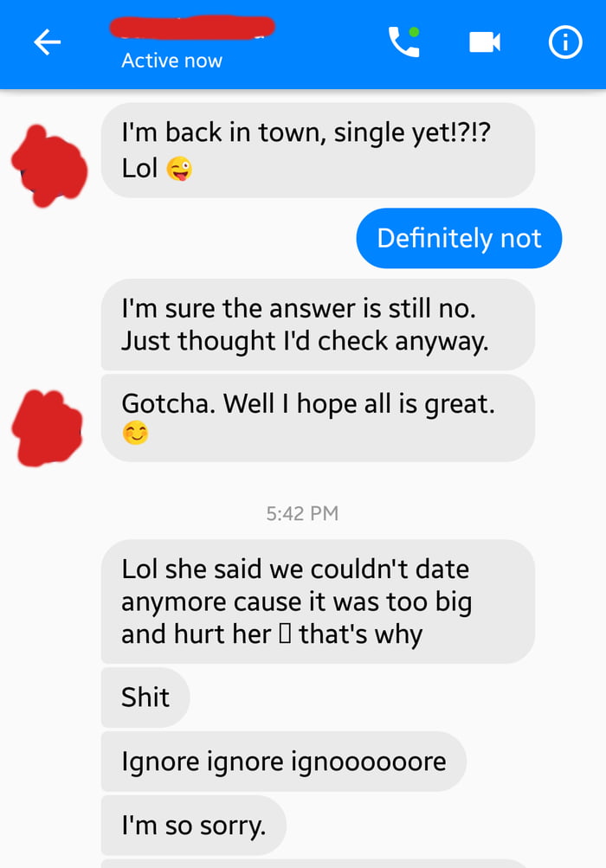Start a video chat with camera icon
Viewport: 606px width, 868px height.
(485, 42)
